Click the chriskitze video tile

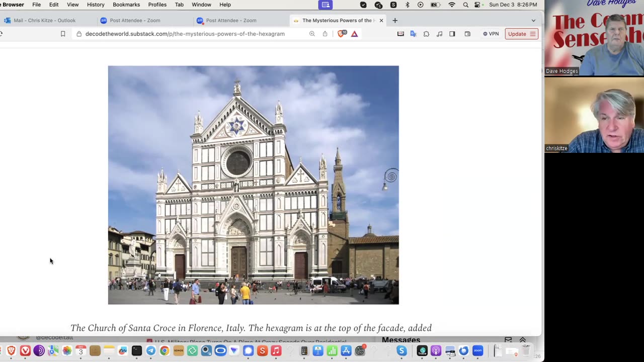pos(594,115)
